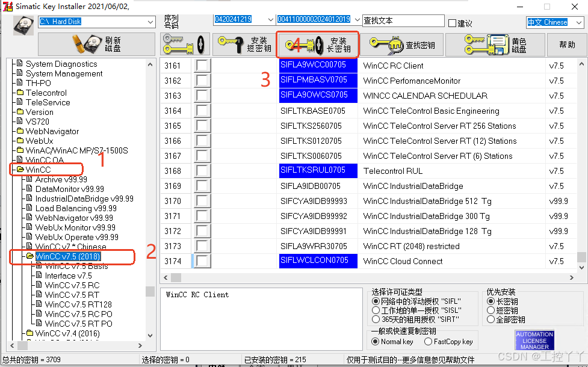Click the Archive v99.99 document icon

pos(29,179)
